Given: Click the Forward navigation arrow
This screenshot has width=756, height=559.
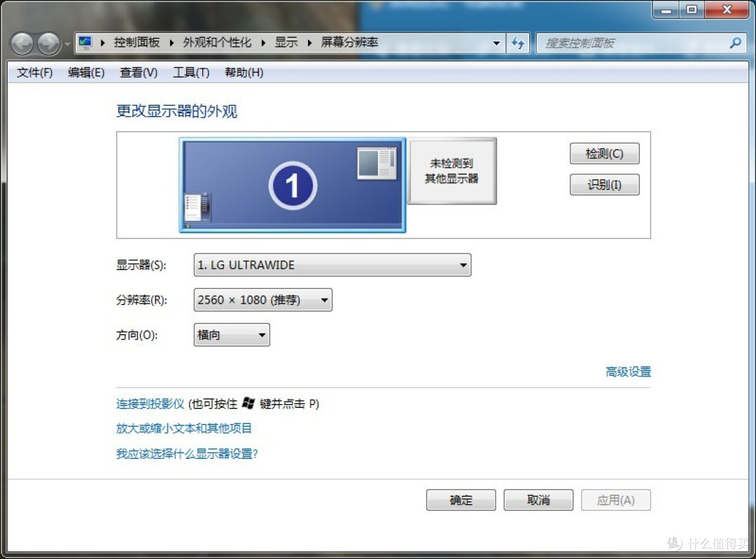Looking at the screenshot, I should [49, 44].
